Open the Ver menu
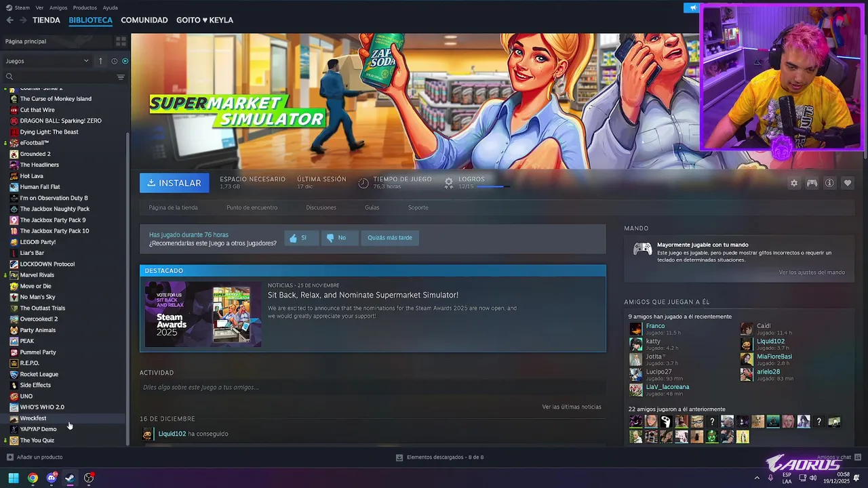868x488 pixels. [x=39, y=7]
